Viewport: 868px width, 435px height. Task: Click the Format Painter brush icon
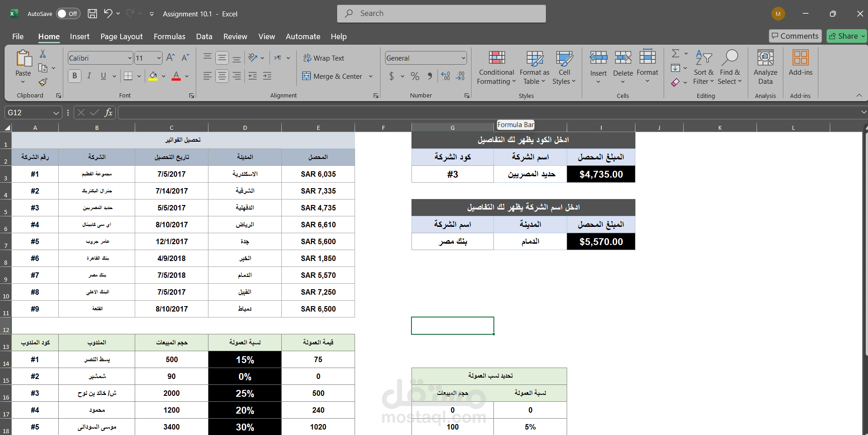pyautogui.click(x=43, y=82)
